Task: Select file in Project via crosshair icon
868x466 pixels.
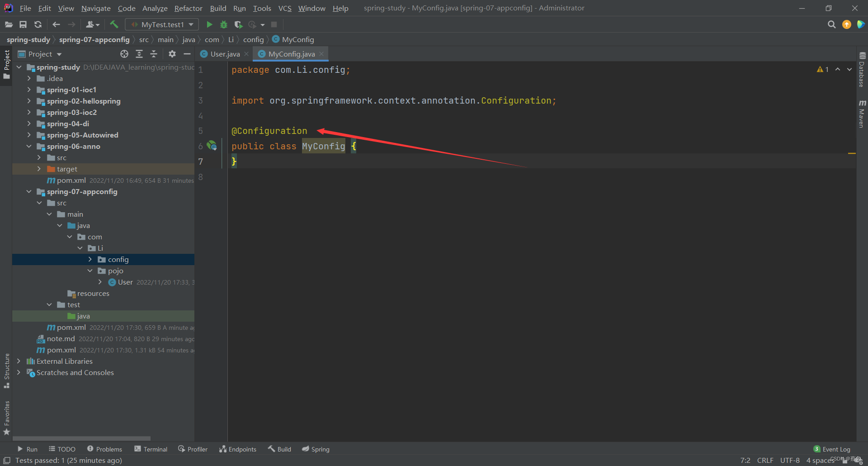Action: (124, 54)
